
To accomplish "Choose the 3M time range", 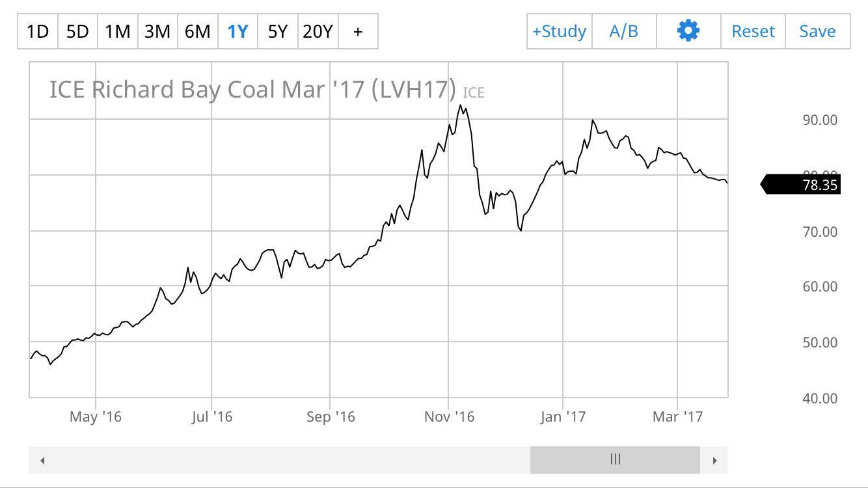I will (157, 31).
